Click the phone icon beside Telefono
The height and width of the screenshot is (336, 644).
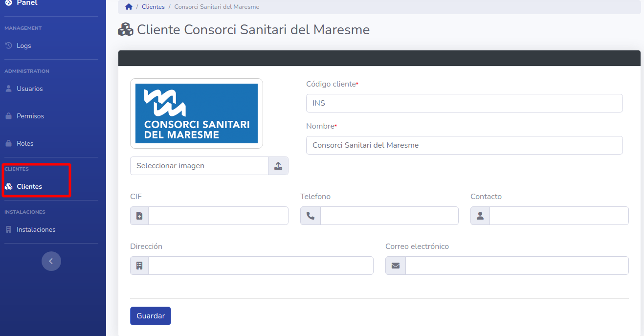[x=311, y=216]
